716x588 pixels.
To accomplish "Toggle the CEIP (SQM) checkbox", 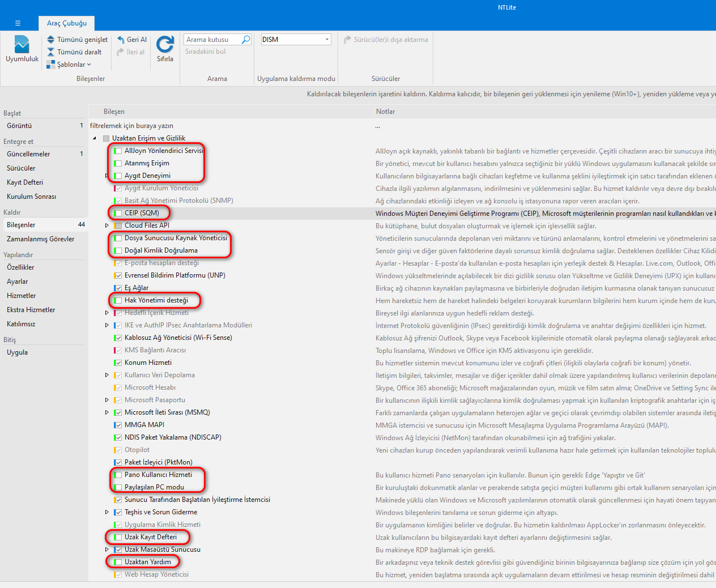I will (118, 213).
